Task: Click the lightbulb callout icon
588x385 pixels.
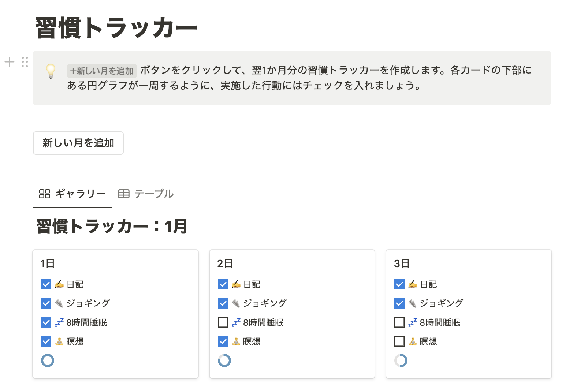Action: click(51, 71)
